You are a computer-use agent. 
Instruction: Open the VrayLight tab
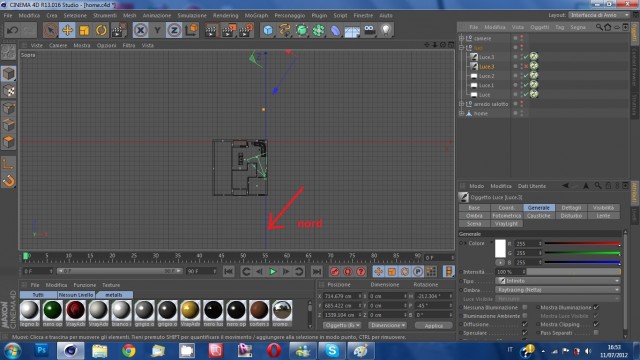(507, 224)
